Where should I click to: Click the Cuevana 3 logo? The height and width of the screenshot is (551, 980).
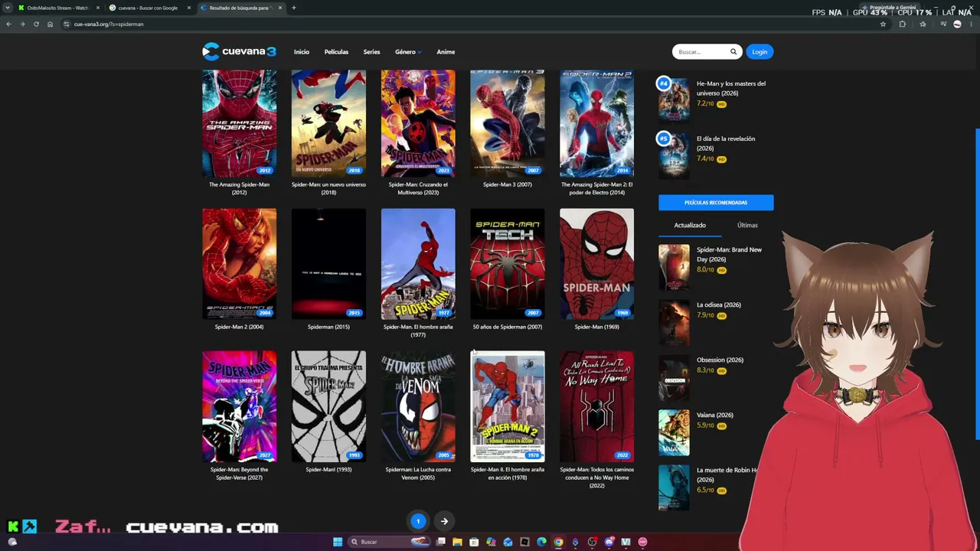tap(239, 51)
